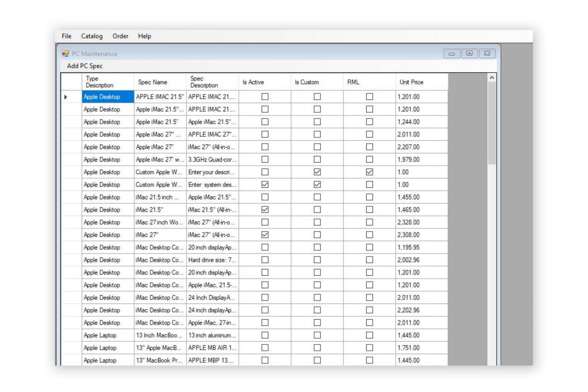Minimize the PC Maintenance child window

coord(451,54)
